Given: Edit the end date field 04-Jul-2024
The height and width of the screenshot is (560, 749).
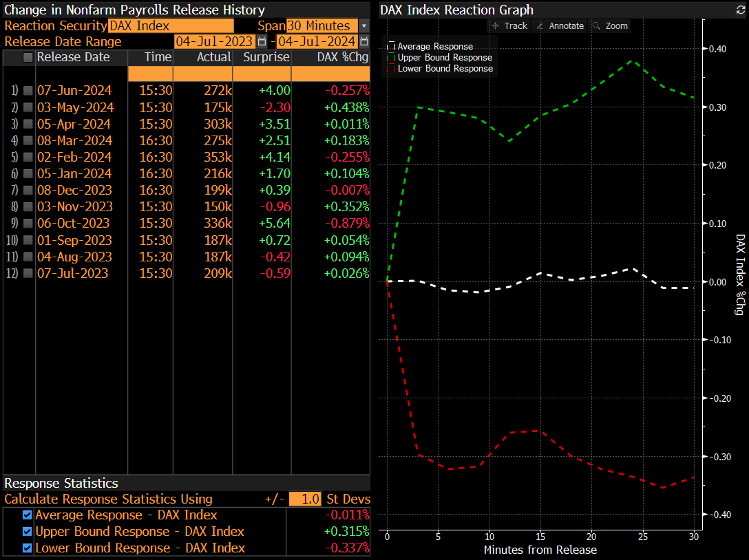Looking at the screenshot, I should point(317,41).
